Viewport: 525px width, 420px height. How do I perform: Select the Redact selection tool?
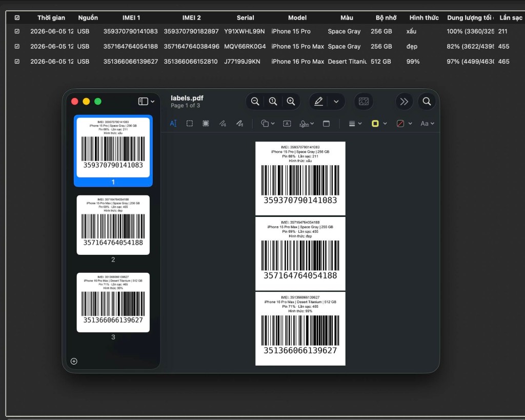[206, 124]
